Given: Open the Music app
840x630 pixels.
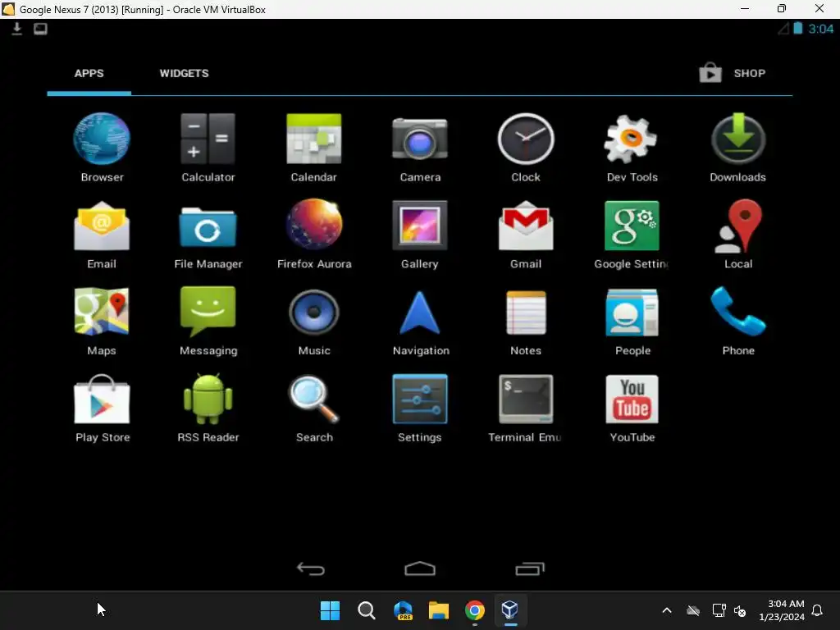Looking at the screenshot, I should 314,322.
